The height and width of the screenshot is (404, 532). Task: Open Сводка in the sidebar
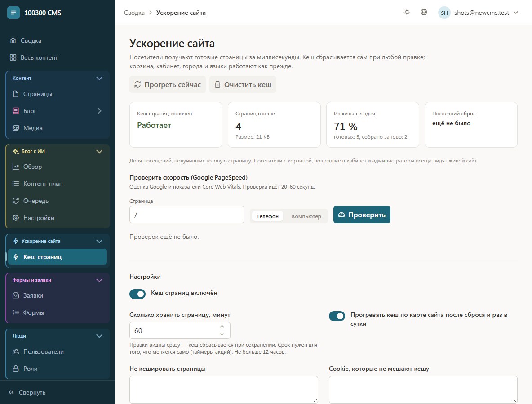tap(58, 40)
